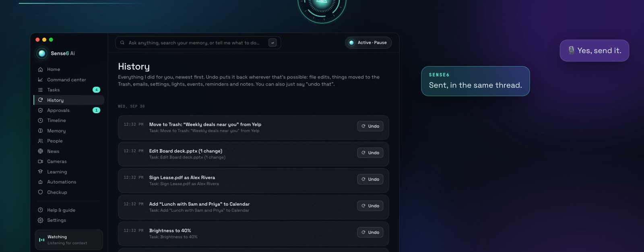Click the Help & guide question icon
Screen dimensions: 644x252
point(40,210)
